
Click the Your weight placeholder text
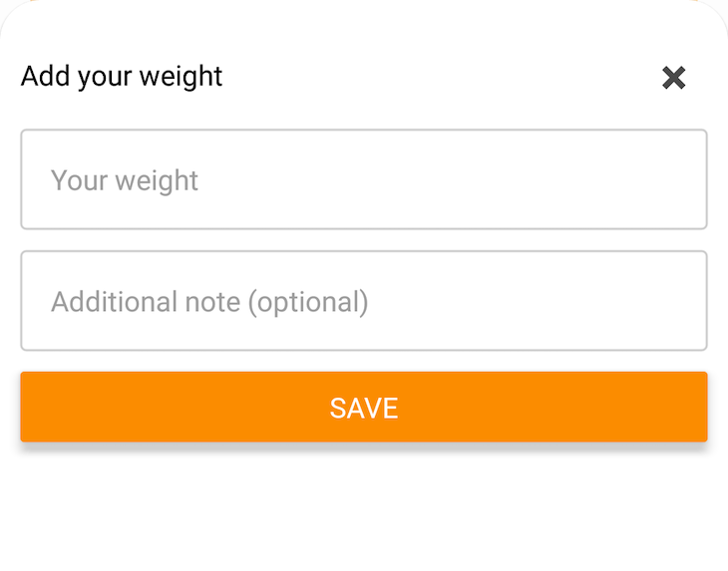pyautogui.click(x=125, y=180)
